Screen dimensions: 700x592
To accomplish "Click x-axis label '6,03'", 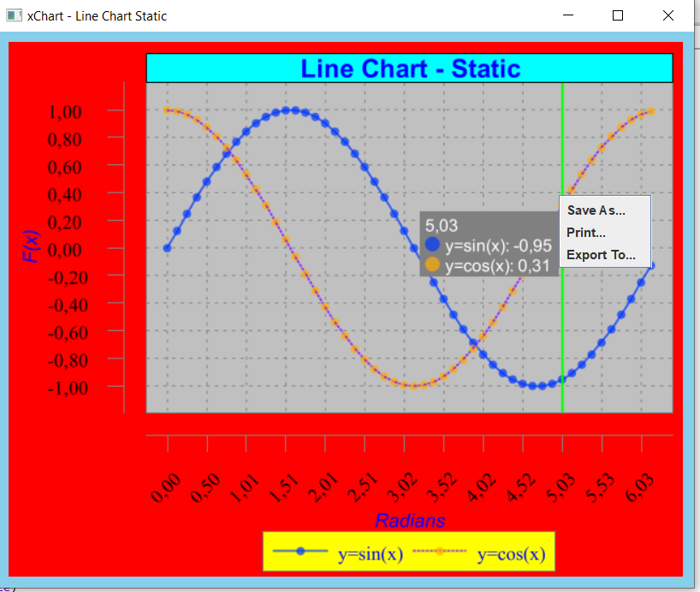I will (640, 488).
